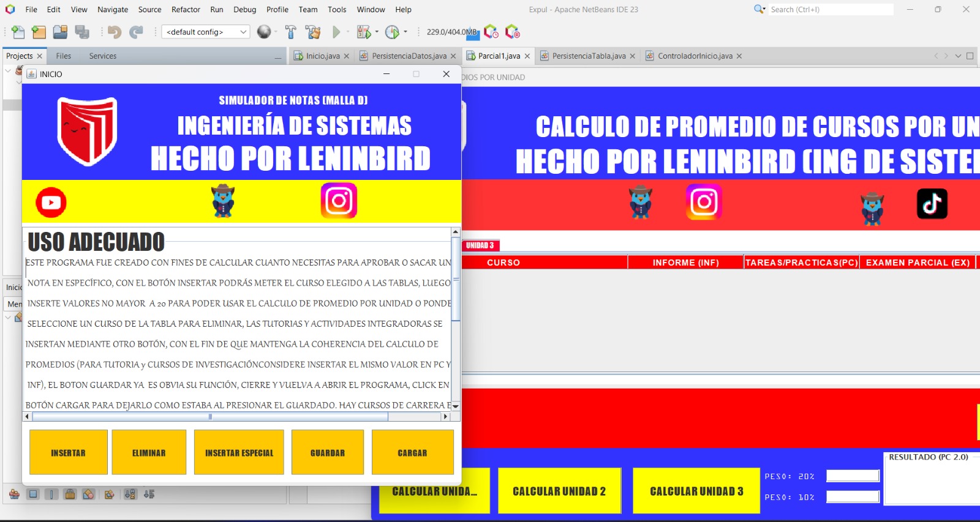Click the editor tabs scroll right arrow

coord(946,56)
